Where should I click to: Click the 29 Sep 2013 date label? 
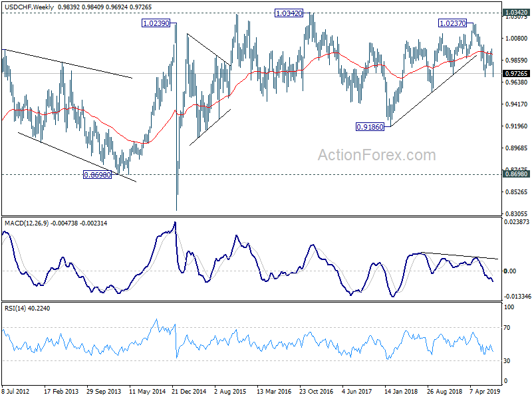[104, 392]
